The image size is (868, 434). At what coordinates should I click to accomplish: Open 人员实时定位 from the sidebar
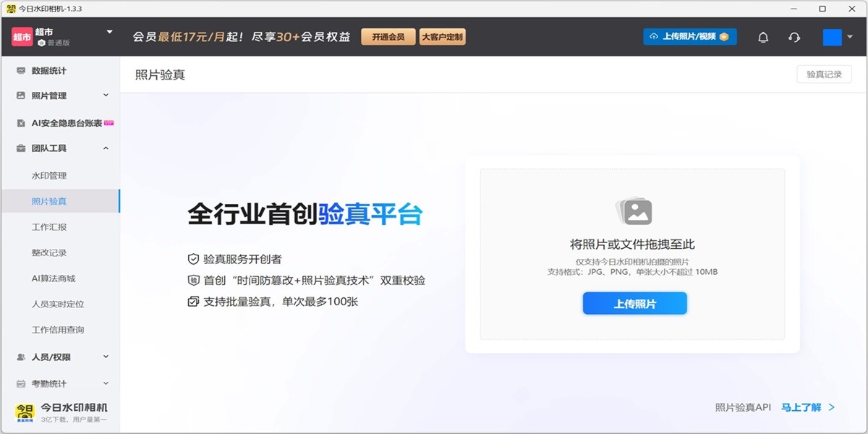click(x=55, y=304)
